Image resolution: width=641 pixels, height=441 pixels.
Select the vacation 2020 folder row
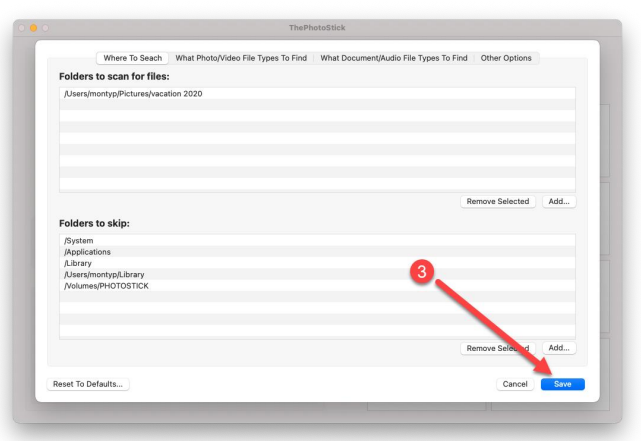[x=317, y=94]
